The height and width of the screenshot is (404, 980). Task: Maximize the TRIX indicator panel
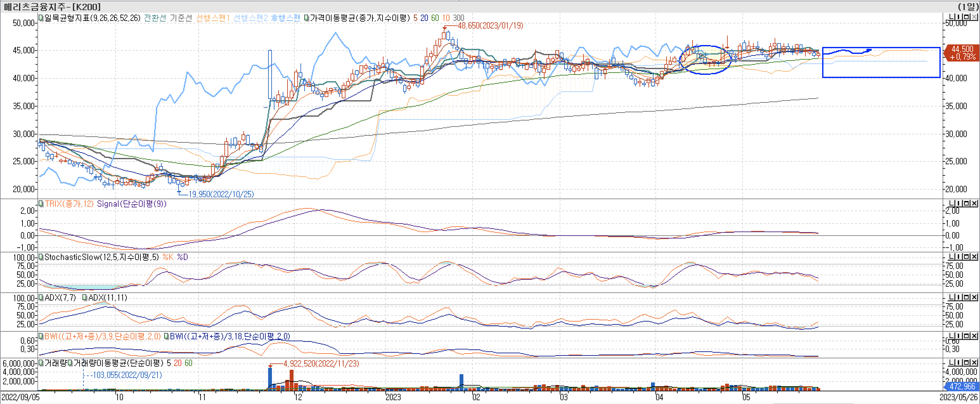click(x=967, y=203)
